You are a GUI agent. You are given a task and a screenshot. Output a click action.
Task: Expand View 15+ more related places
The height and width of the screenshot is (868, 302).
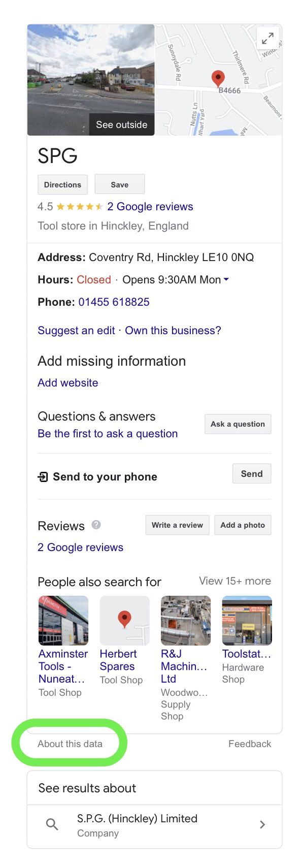pyautogui.click(x=235, y=581)
